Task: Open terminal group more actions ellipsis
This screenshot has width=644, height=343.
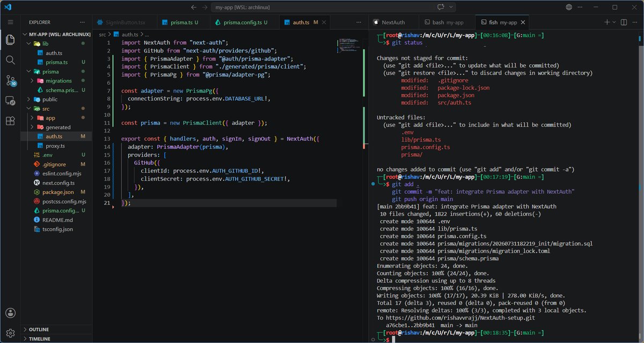Action: point(635,22)
